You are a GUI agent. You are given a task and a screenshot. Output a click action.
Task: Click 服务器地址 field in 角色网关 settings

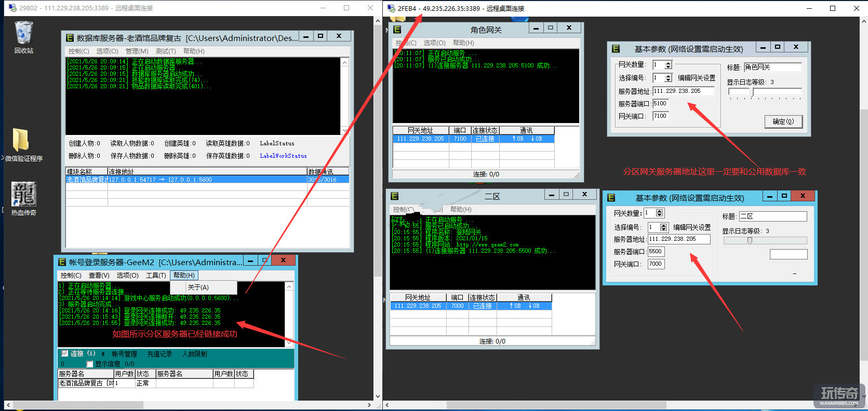[684, 91]
